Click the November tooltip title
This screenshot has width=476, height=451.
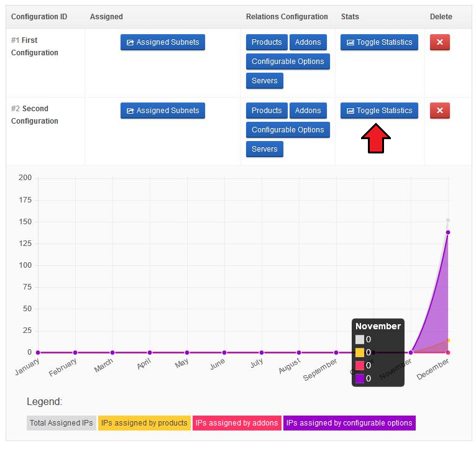click(x=378, y=326)
